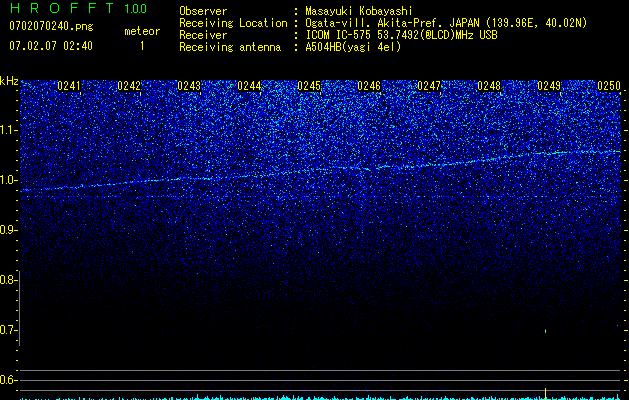The image size is (629, 400).
Task: Select the file name 0702070240.png
Action: pos(51,26)
